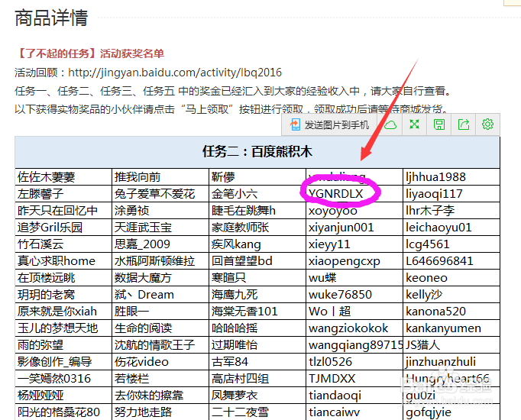Select cell L646696841
Viewport: 521px width, 420px height.
[x=451, y=261]
